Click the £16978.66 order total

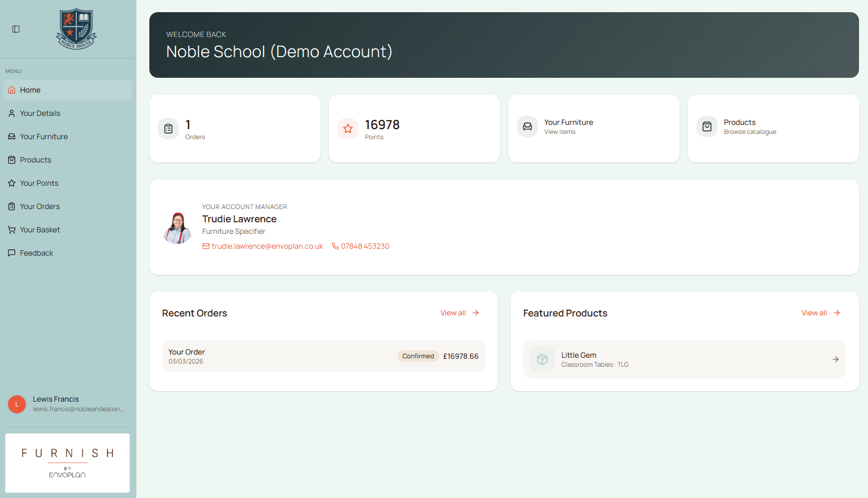461,356
